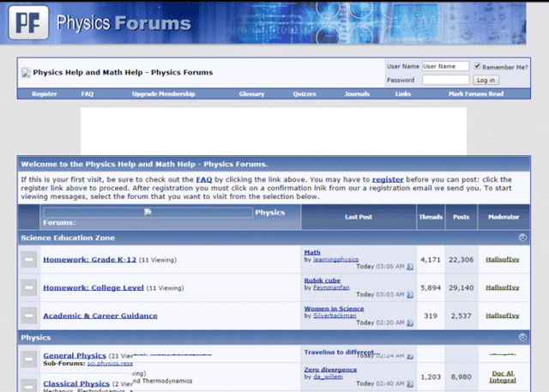Focus the Password input field
The height and width of the screenshot is (392, 549).
coord(445,80)
